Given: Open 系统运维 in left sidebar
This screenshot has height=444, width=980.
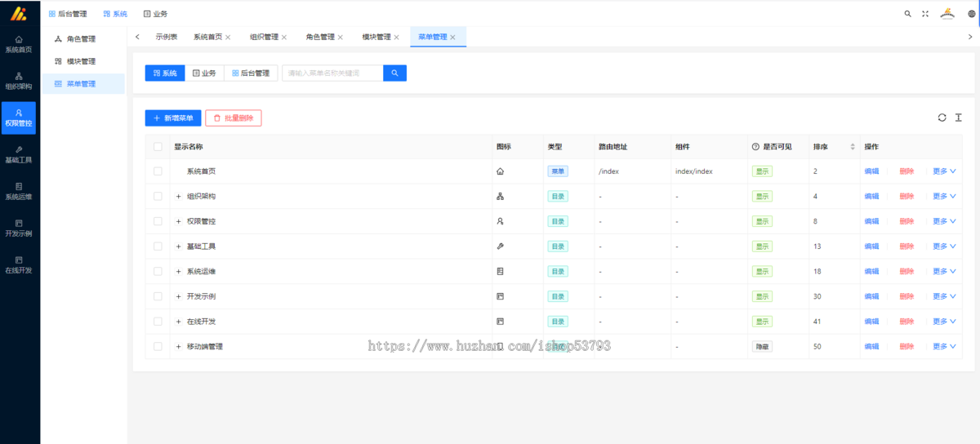Looking at the screenshot, I should pyautogui.click(x=19, y=191).
